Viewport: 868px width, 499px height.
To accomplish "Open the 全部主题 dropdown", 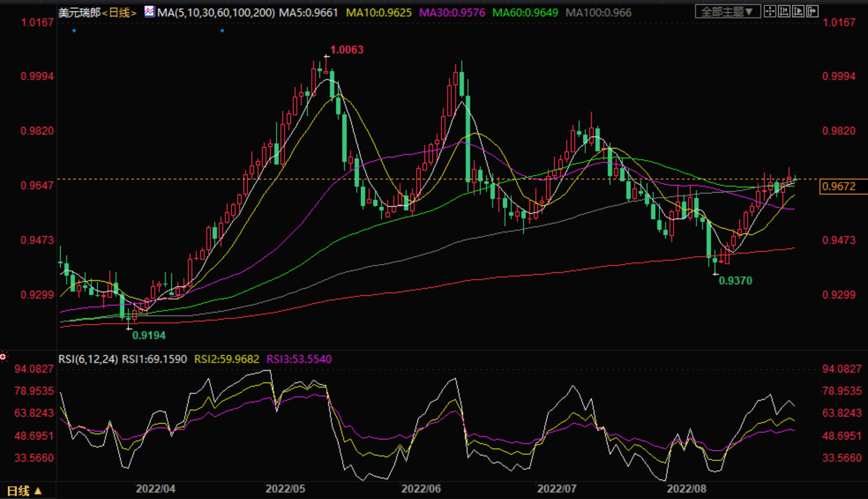I will tap(727, 11).
